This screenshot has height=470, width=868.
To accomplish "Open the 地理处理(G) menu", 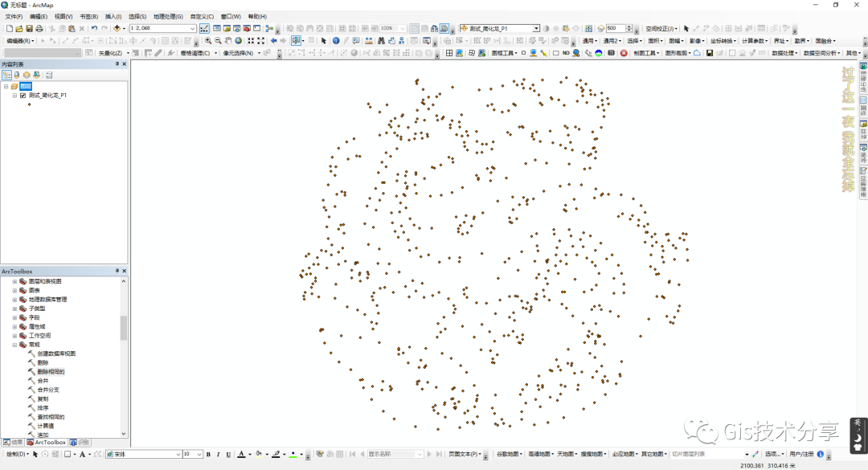I will coord(168,16).
